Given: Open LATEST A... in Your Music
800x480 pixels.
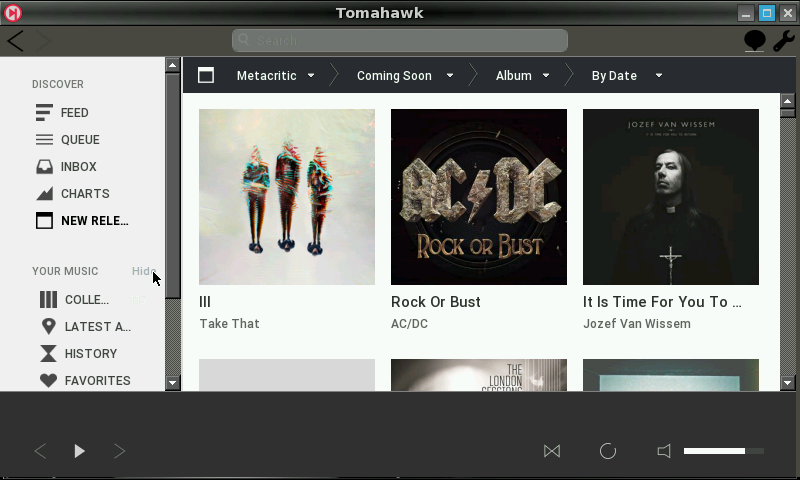Looking at the screenshot, I should coord(97,326).
